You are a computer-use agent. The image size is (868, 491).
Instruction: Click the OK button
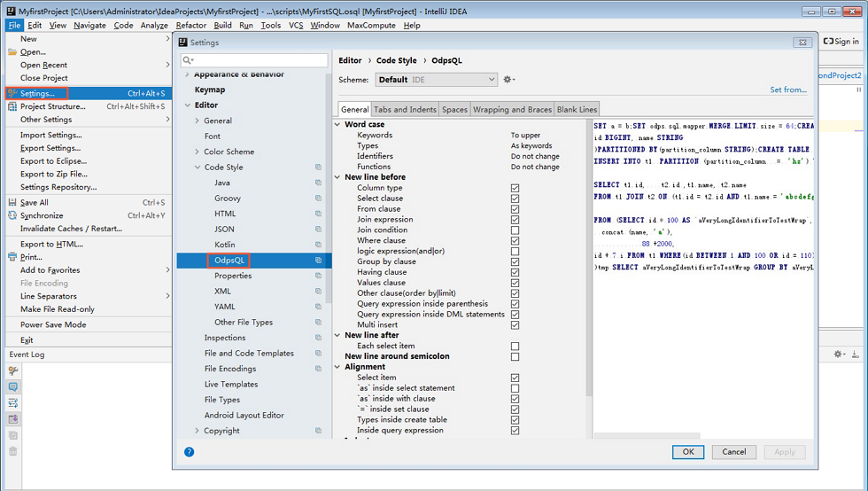688,452
